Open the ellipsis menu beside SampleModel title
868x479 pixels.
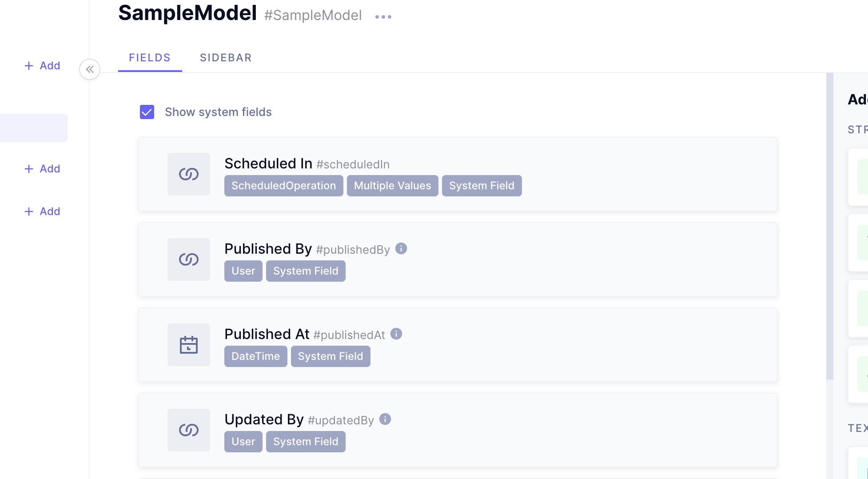pos(383,16)
